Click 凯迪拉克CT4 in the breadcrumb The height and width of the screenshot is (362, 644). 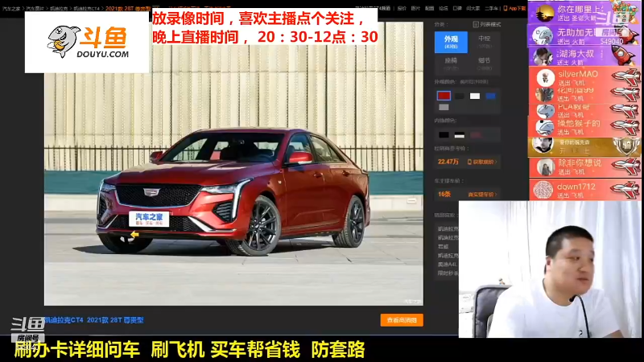86,8
